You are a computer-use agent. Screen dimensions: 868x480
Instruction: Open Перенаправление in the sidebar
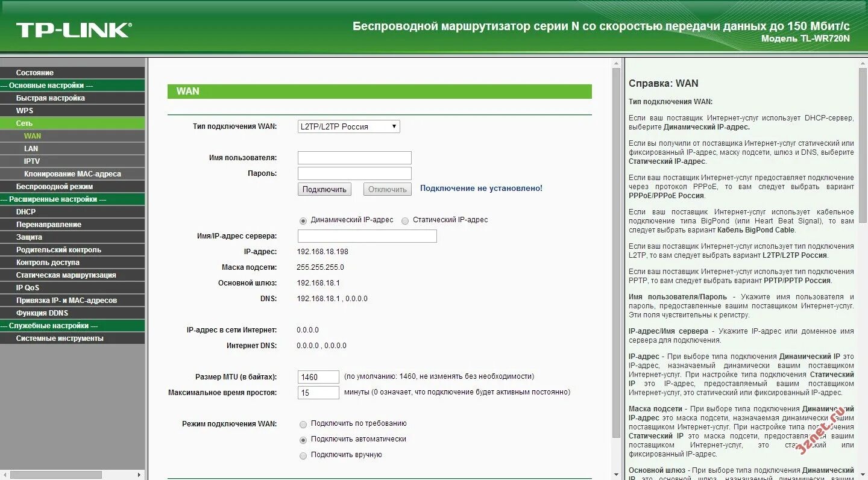pos(72,224)
